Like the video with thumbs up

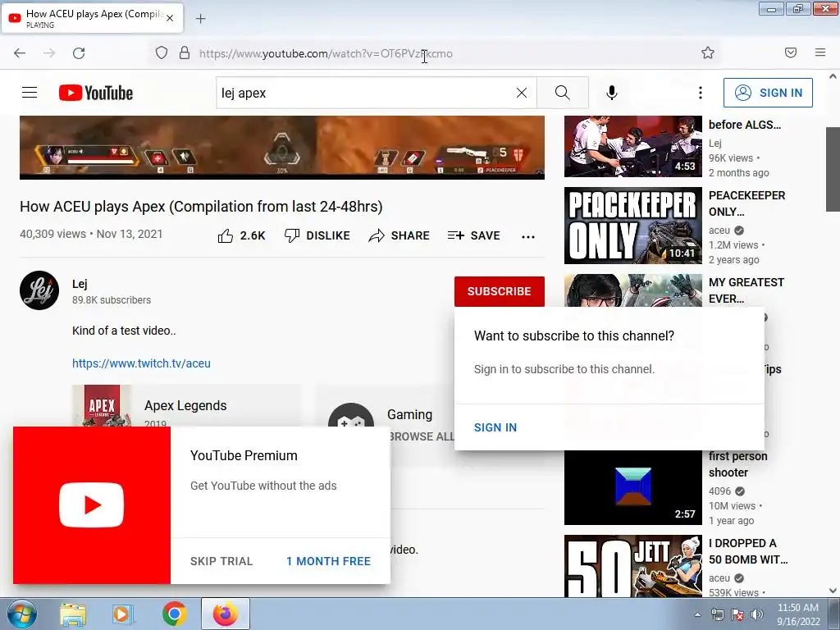(241, 235)
